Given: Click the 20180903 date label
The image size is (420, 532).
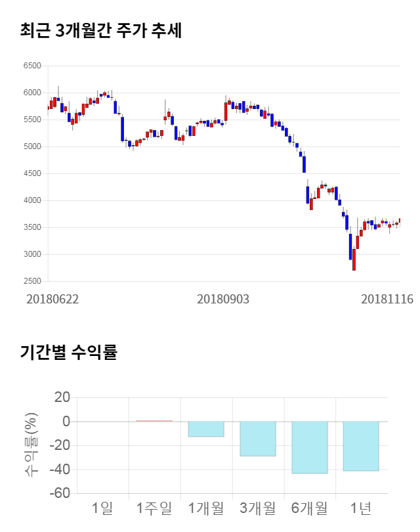Looking at the screenshot, I should pos(223,299).
